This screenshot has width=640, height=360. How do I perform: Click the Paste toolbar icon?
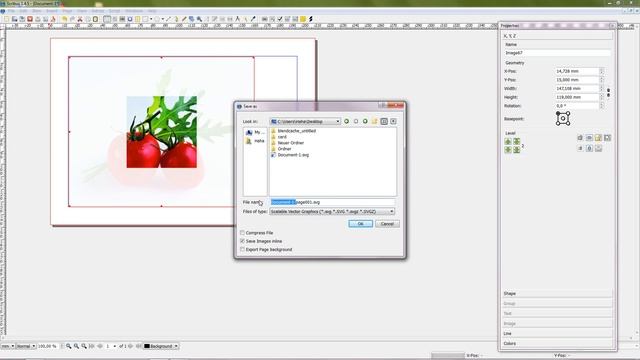click(95, 19)
